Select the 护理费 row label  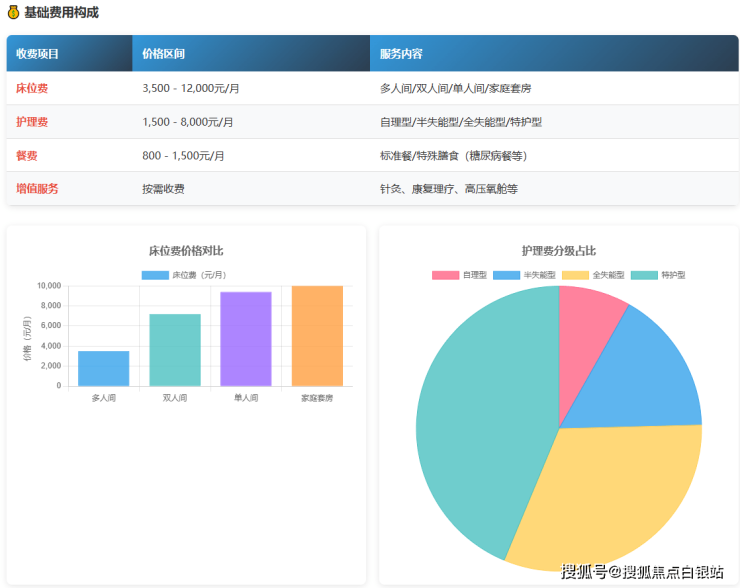(x=32, y=122)
